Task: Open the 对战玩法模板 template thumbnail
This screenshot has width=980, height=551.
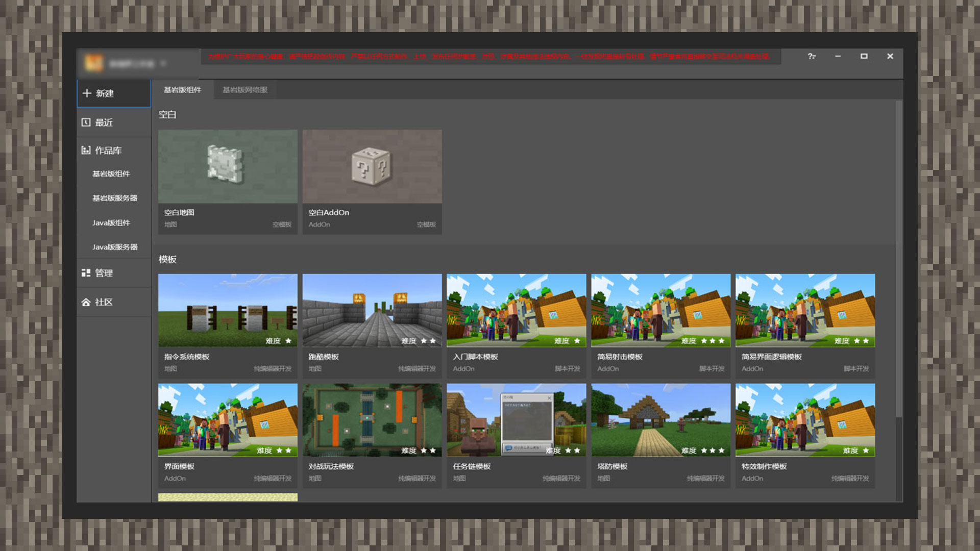Action: [372, 420]
